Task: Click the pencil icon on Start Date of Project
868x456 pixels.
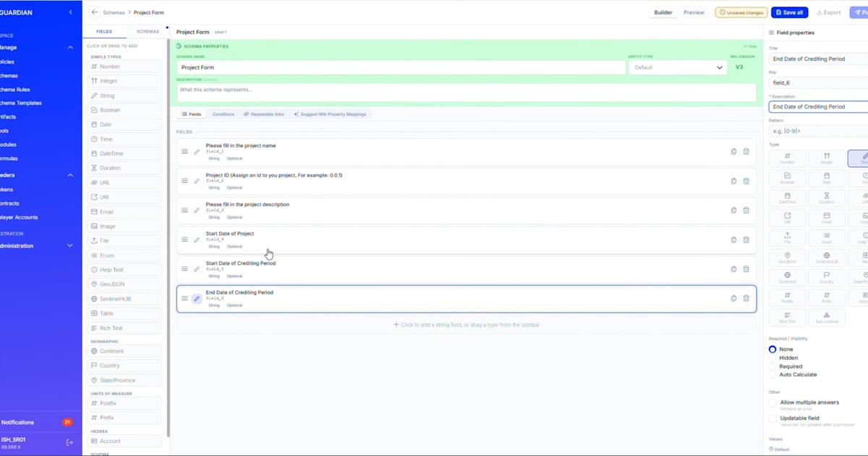Action: pos(197,240)
